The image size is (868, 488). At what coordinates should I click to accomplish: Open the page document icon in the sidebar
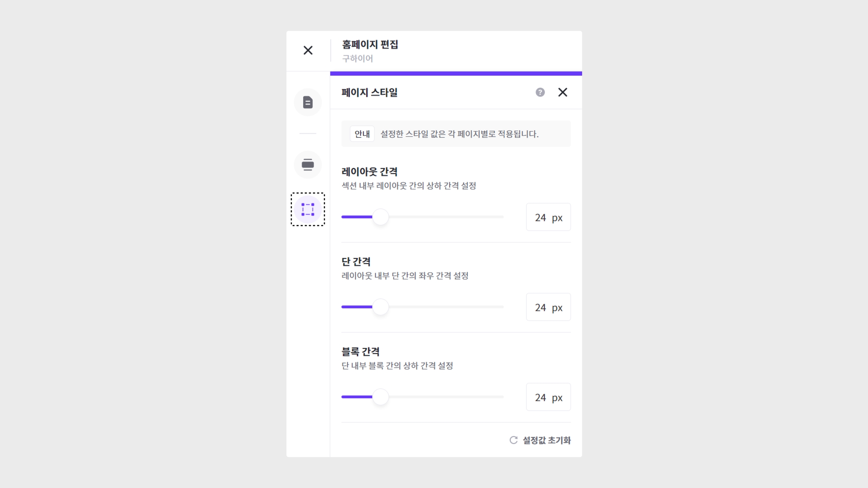point(308,102)
